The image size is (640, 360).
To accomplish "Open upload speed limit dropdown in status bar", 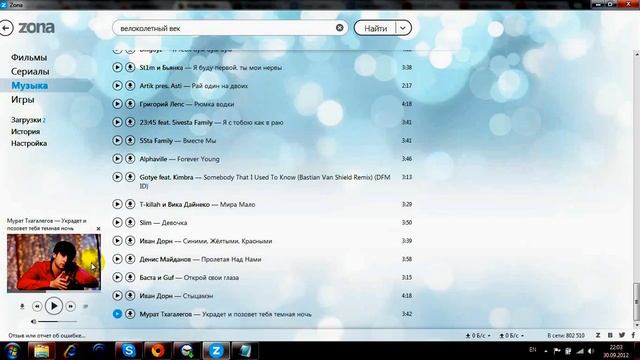I will pyautogui.click(x=512, y=336).
